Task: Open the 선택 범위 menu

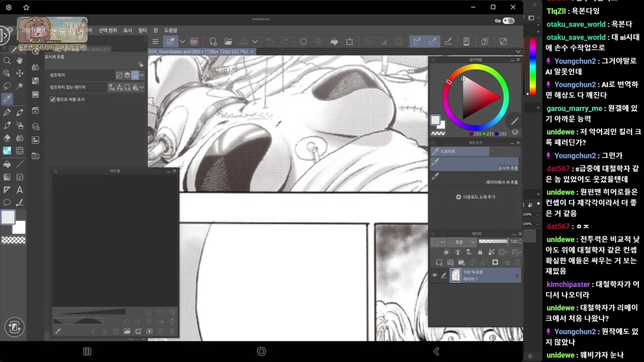Action: [x=108, y=30]
